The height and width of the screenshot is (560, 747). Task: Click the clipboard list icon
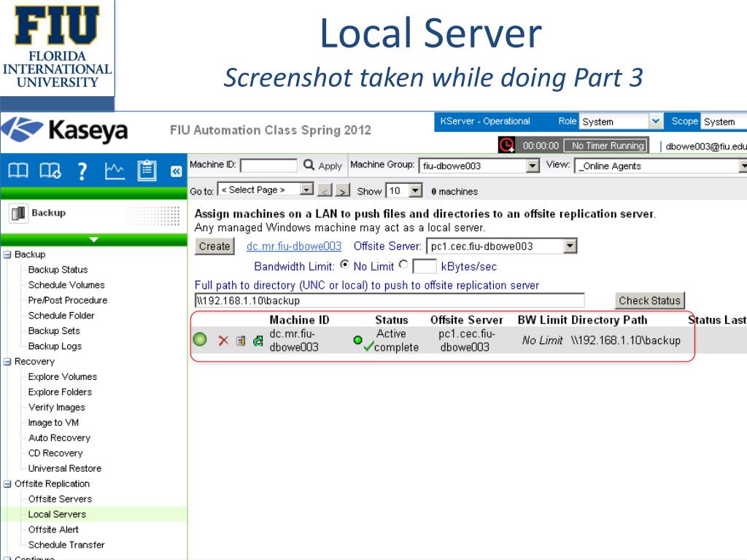pyautogui.click(x=147, y=170)
